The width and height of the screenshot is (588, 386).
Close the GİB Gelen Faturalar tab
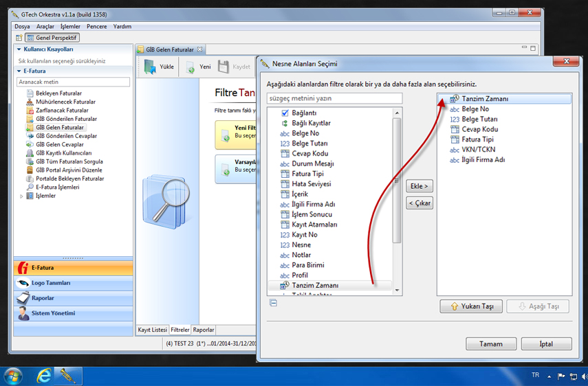(x=200, y=49)
